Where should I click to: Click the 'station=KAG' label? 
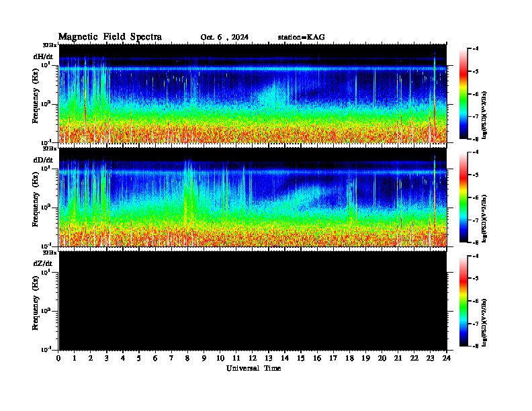tap(301, 37)
